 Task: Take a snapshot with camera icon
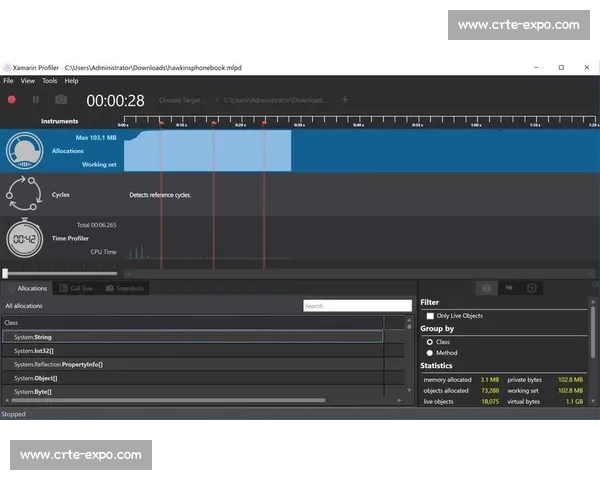(x=61, y=100)
